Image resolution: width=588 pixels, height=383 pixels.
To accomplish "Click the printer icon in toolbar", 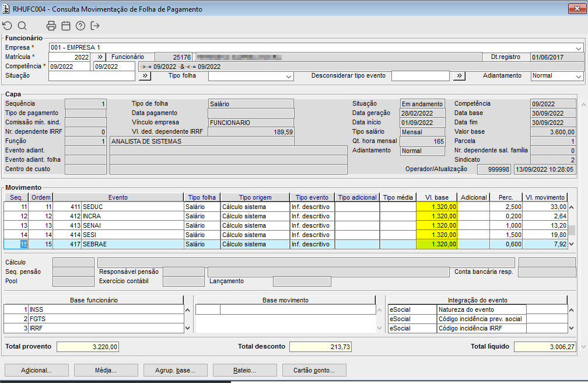I will (51, 26).
